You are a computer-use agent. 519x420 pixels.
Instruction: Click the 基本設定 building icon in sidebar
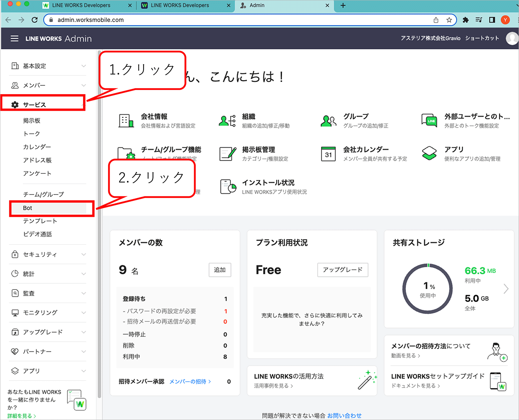15,66
